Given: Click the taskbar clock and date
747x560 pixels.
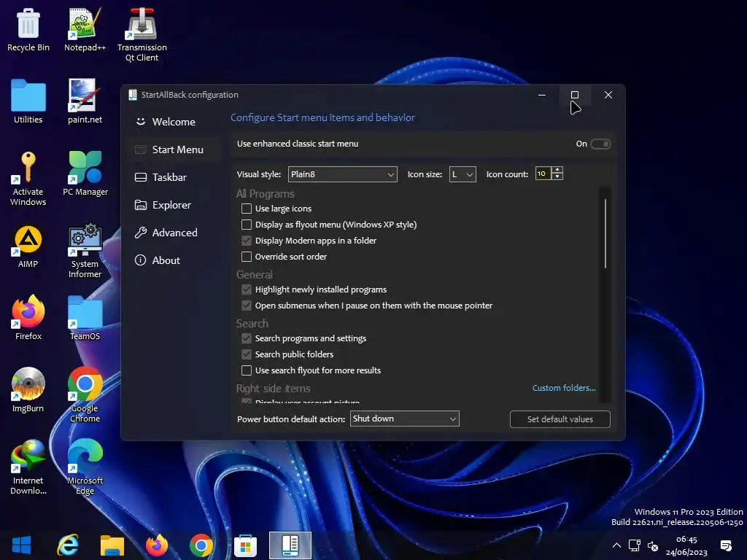Looking at the screenshot, I should tap(686, 545).
